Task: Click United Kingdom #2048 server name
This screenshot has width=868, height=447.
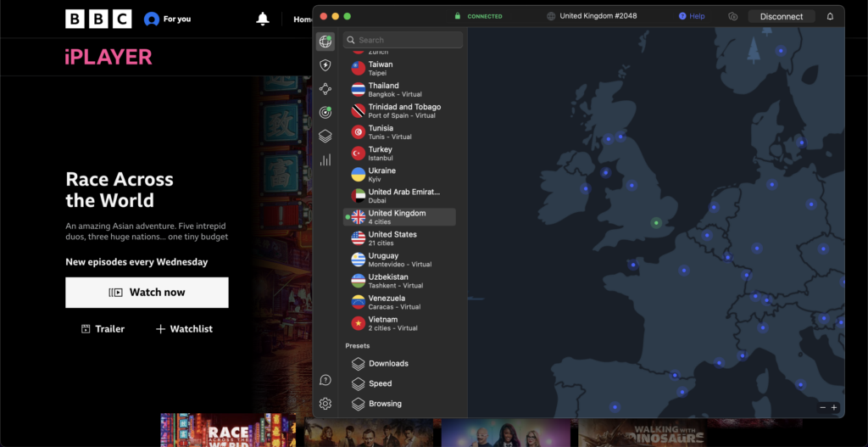Action: click(x=598, y=16)
